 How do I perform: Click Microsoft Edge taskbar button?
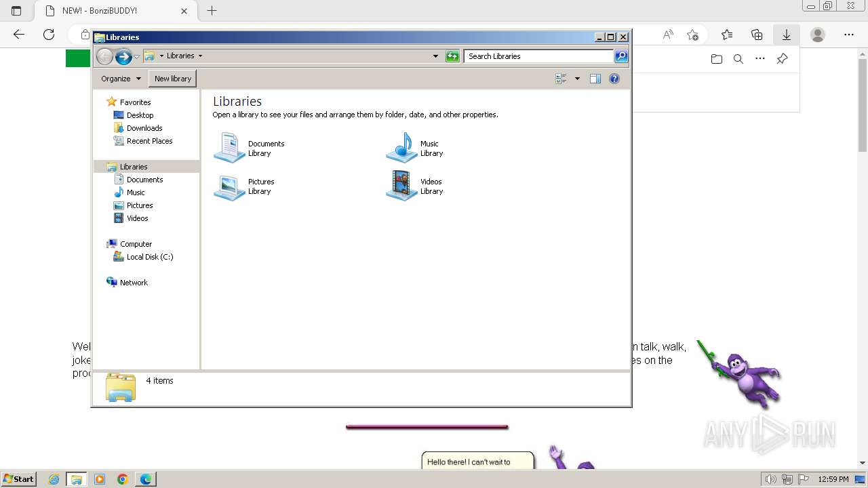146,479
